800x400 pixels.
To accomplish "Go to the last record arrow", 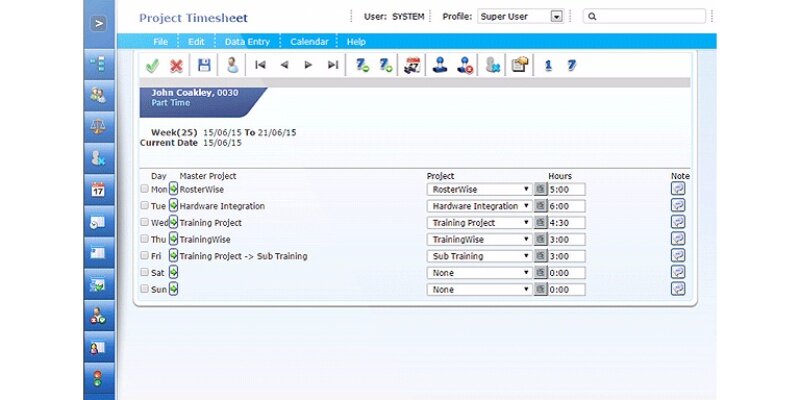I will click(x=333, y=65).
